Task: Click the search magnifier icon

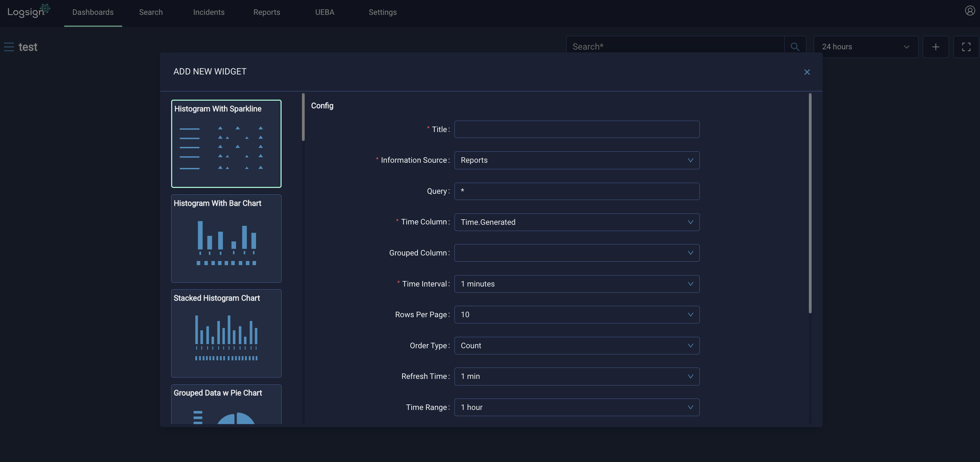Action: pos(795,47)
